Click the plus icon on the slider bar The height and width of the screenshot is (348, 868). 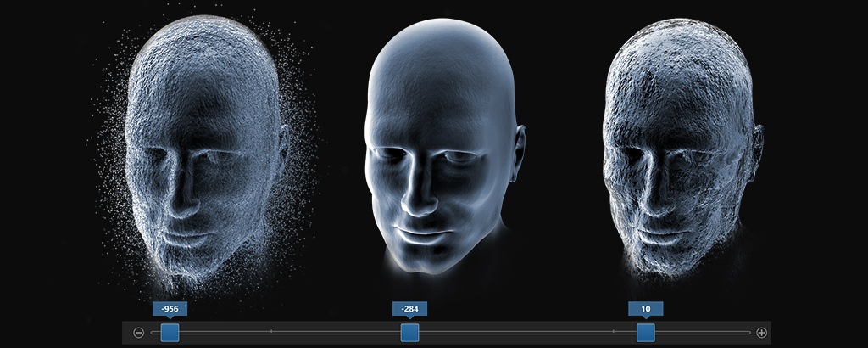(761, 333)
